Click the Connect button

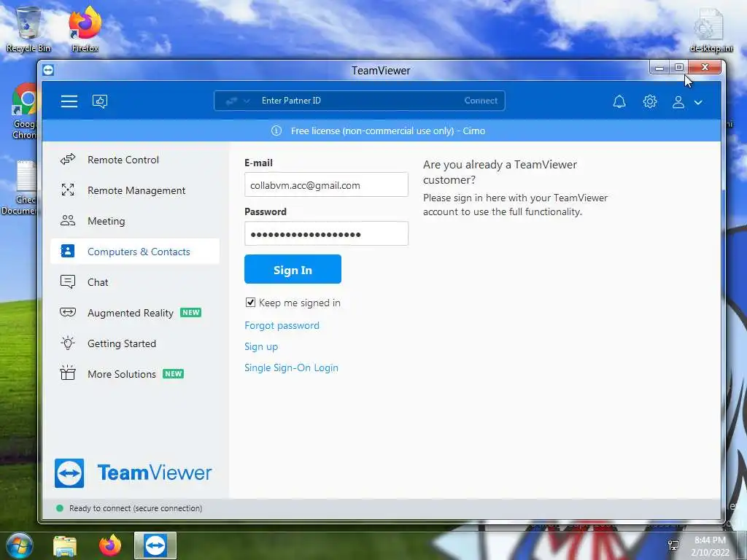[481, 101]
